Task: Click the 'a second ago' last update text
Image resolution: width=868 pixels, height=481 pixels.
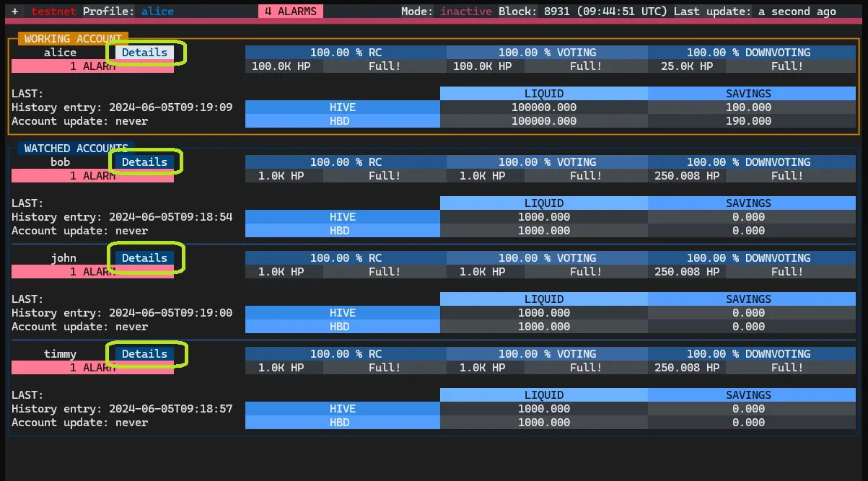Action: point(797,12)
